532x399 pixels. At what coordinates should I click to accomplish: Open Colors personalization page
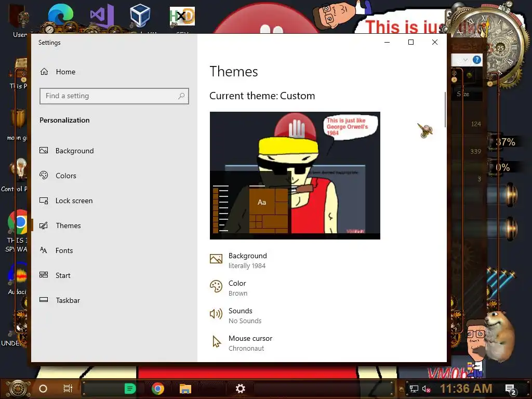[58, 176]
